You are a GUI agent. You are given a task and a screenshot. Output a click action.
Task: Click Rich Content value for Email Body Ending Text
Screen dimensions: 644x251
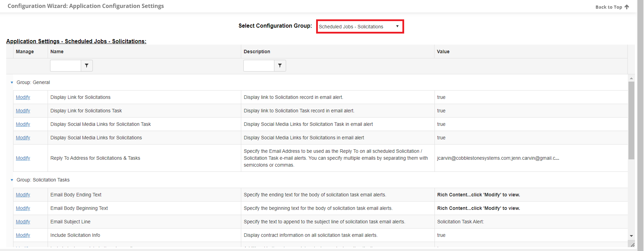coord(478,195)
